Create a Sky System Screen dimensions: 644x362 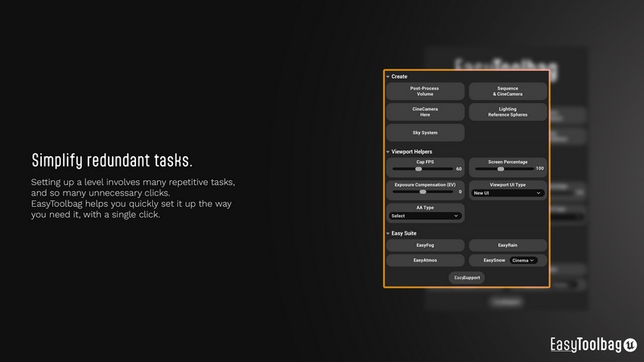coord(426,133)
